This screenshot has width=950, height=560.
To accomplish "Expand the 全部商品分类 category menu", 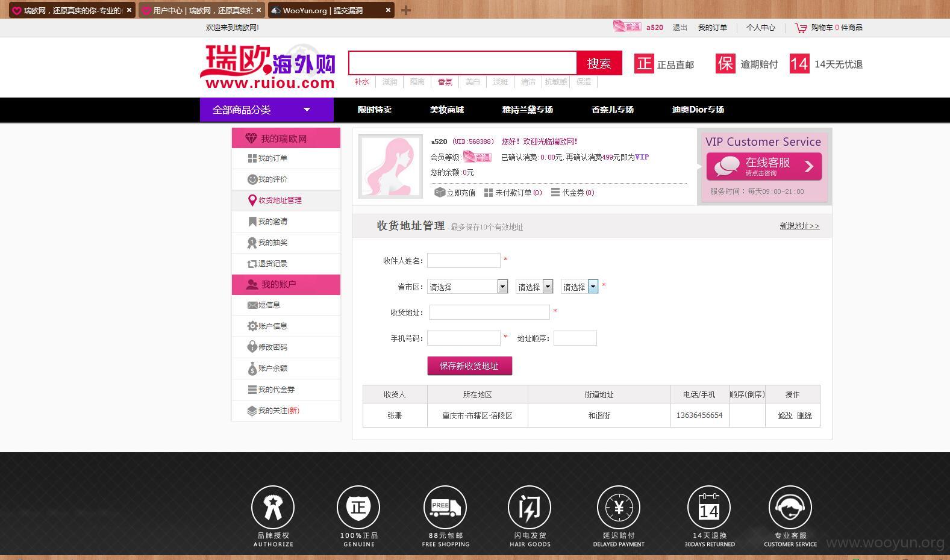I will coord(267,110).
